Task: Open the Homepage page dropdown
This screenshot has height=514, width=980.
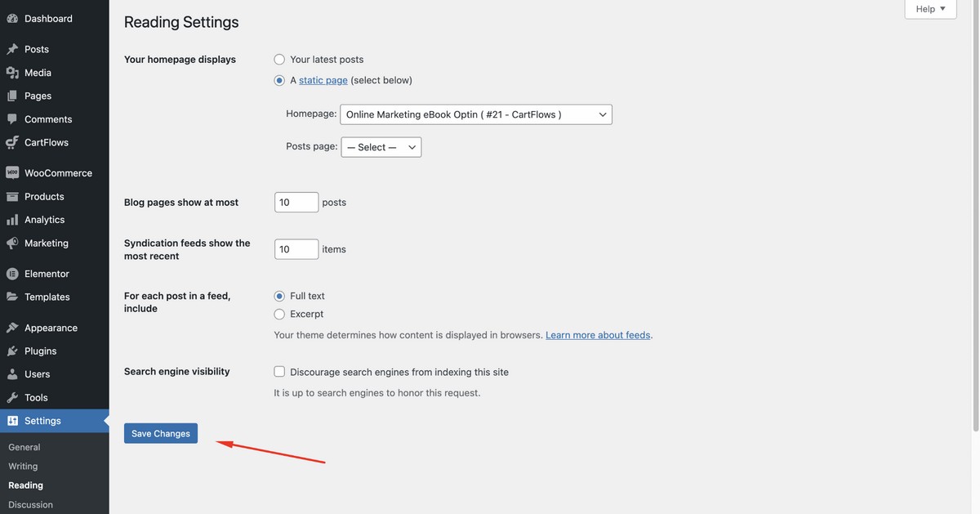Action: point(476,114)
